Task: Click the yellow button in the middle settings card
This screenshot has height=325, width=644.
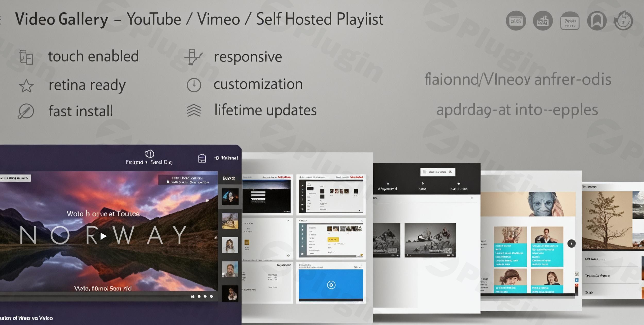Action: coord(333,240)
